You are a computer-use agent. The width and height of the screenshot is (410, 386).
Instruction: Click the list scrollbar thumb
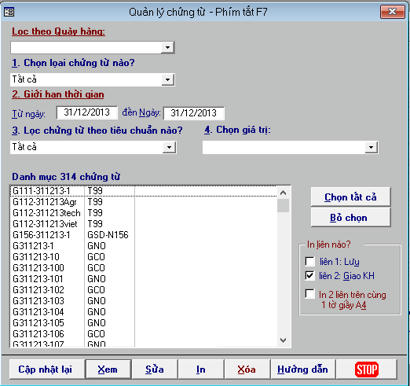(x=283, y=205)
